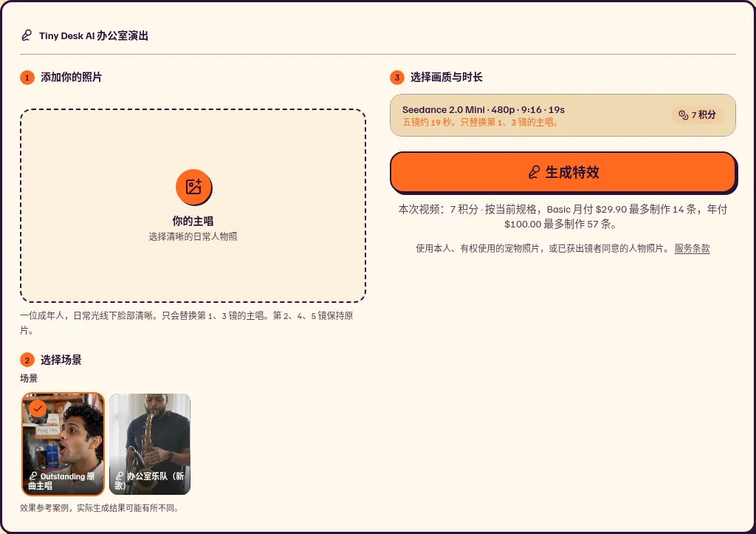756x534 pixels.
Task: Click the note 效果参考案例，实际生成结果可能有所不同
Action: (100, 508)
